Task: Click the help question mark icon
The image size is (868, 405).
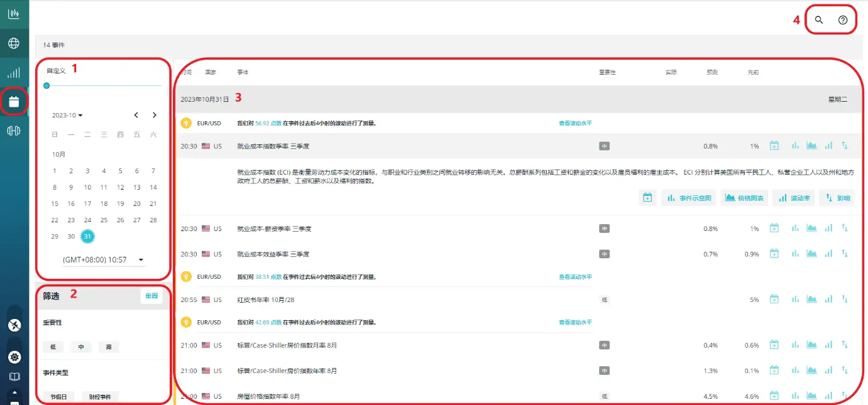Action: 843,19
